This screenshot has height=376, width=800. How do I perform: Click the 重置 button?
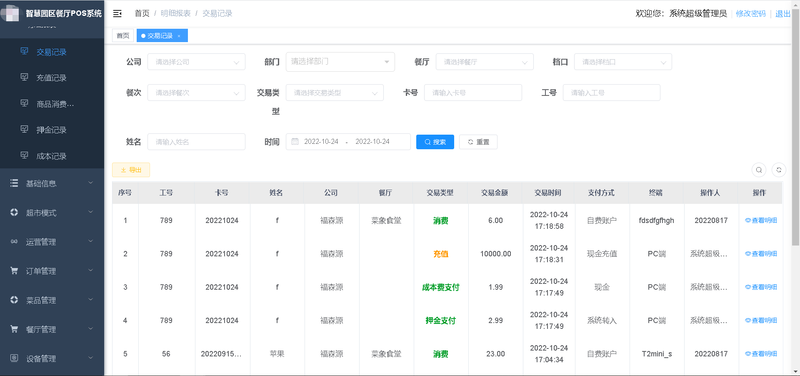point(478,142)
